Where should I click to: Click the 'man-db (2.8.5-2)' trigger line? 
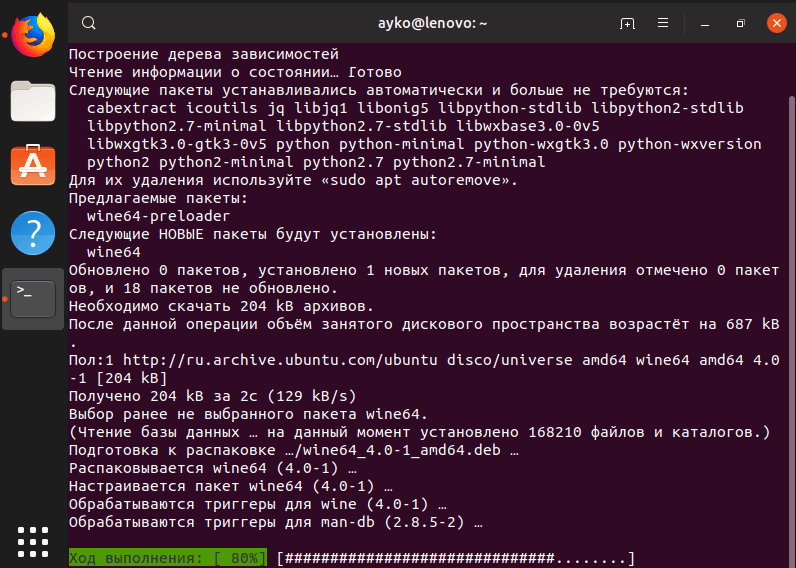[x=276, y=522]
